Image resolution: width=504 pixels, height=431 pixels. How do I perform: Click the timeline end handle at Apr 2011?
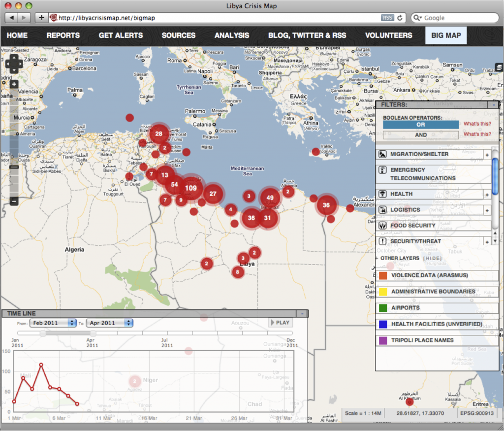pyautogui.click(x=93, y=333)
